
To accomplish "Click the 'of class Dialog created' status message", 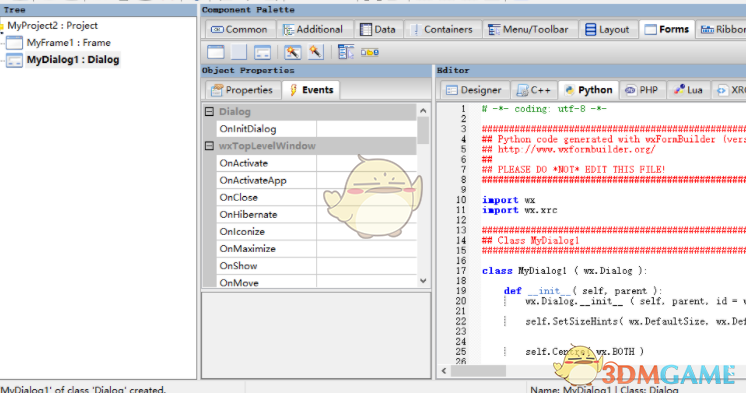I will point(83,389).
